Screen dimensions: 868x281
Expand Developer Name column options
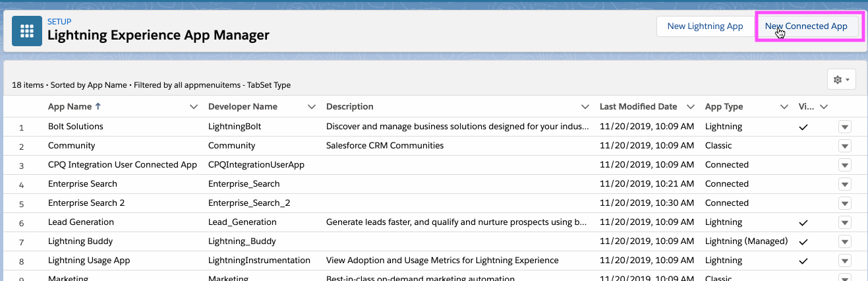pos(312,107)
